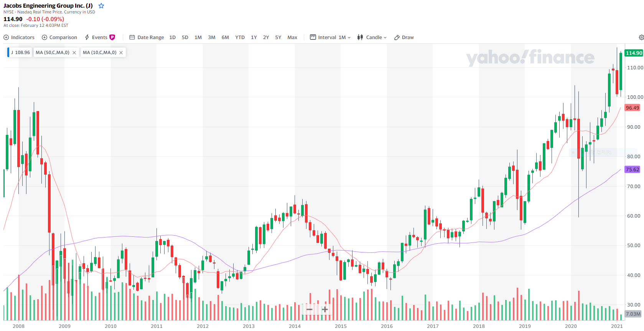Click the Jacobs Engineering Group Inc. (J) title
Image resolution: width=644 pixels, height=331 pixels.
(48, 6)
